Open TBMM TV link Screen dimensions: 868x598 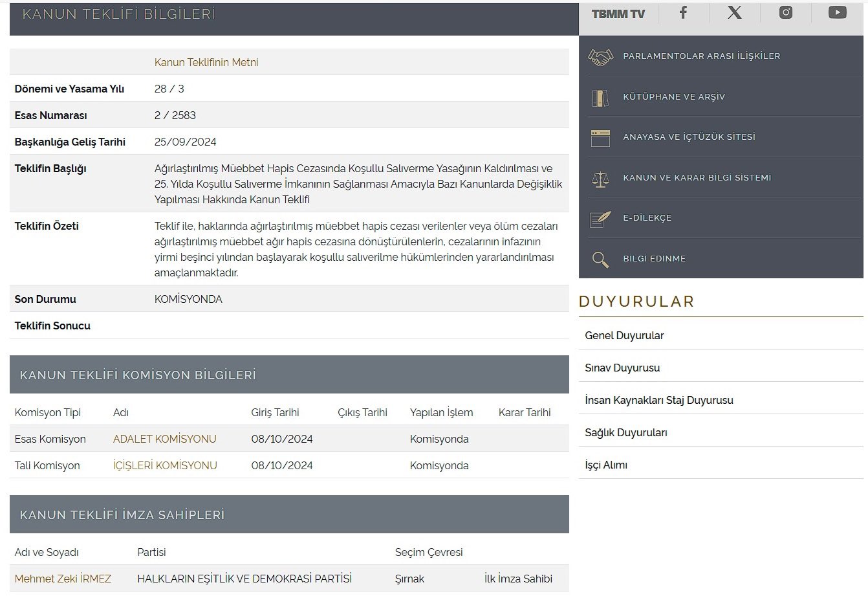[x=618, y=14]
